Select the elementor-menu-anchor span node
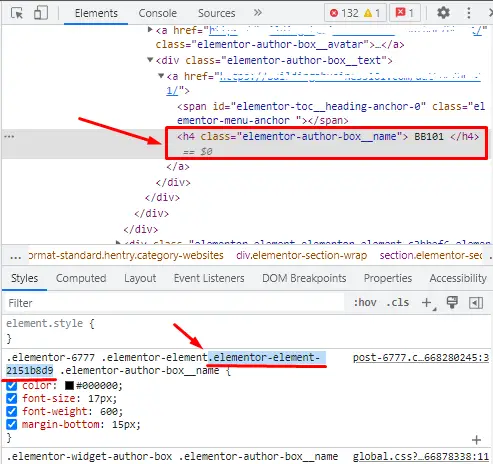This screenshot has width=493, height=464. pos(331,113)
